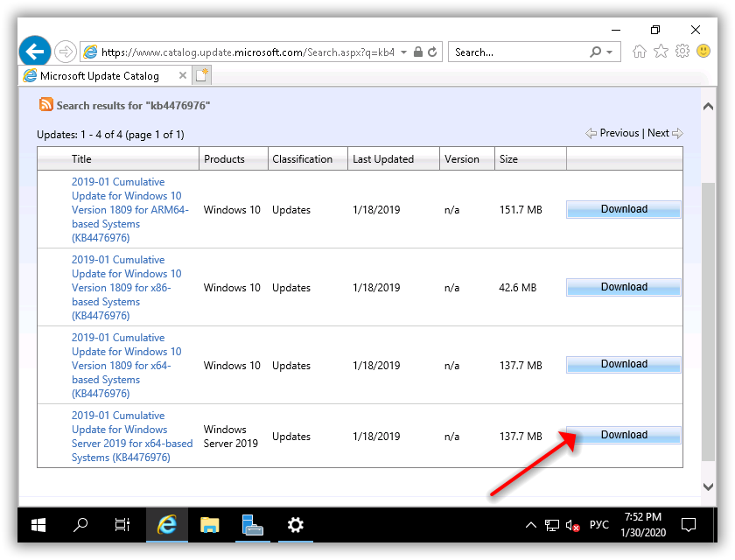Click the smiley feedback icon

703,51
